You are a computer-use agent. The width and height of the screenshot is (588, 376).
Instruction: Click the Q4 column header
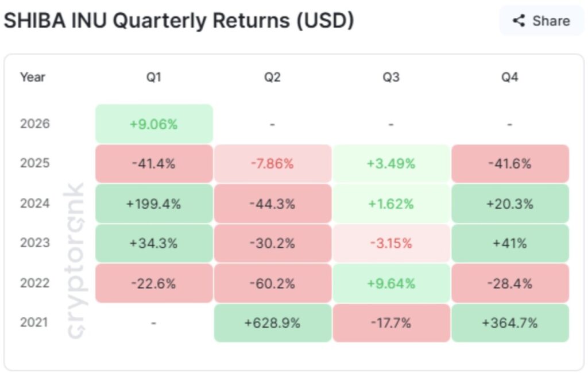coord(510,77)
